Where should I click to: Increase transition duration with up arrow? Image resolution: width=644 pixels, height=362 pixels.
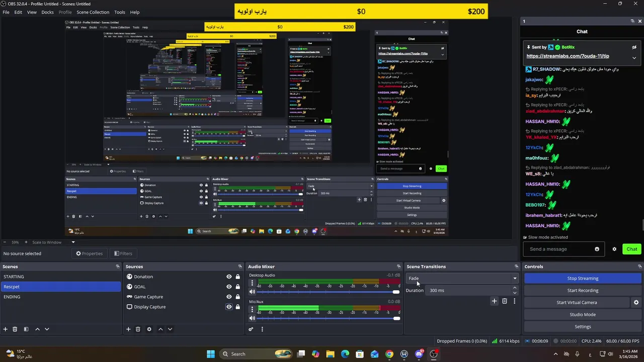(514, 288)
